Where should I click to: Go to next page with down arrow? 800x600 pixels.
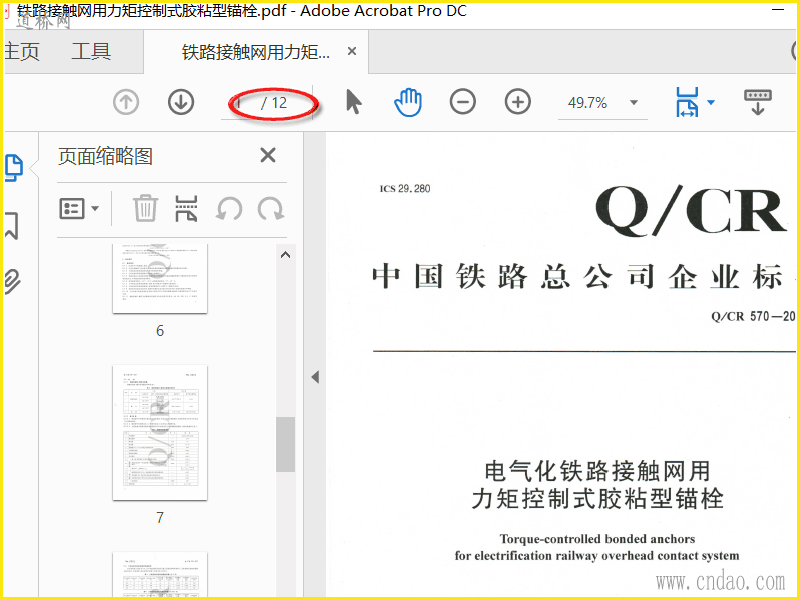pyautogui.click(x=181, y=102)
